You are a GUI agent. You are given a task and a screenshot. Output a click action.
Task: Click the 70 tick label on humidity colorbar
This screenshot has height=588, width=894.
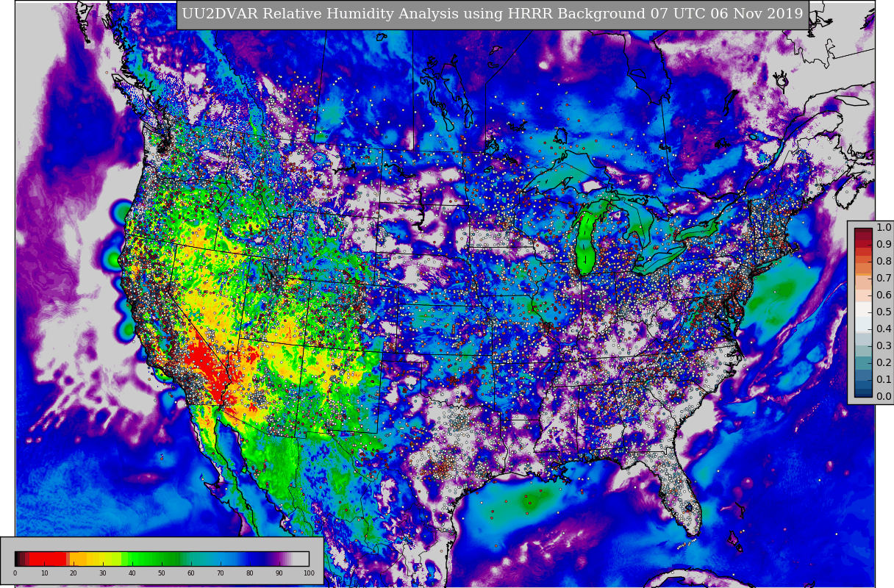(221, 573)
